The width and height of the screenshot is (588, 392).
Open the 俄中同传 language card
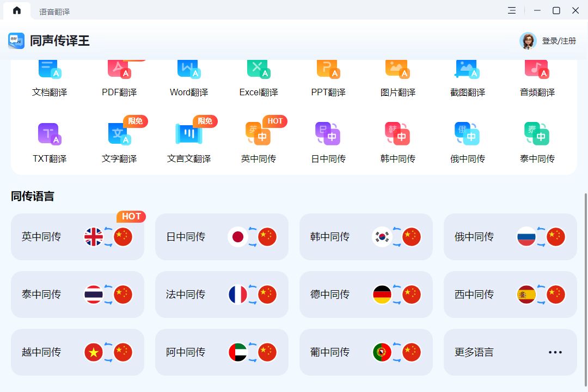click(x=510, y=237)
